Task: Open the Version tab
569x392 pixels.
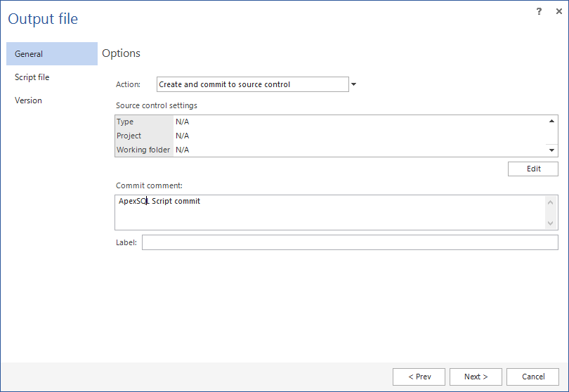Action: click(29, 100)
